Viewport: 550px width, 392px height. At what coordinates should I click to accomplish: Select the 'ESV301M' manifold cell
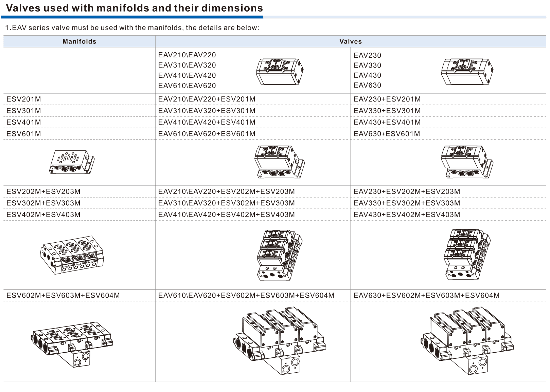[79, 111]
